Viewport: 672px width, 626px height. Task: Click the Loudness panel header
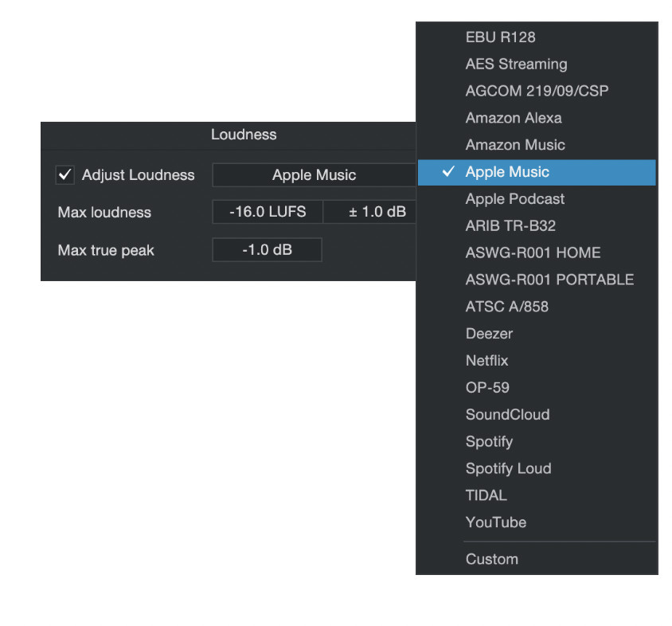pyautogui.click(x=244, y=135)
